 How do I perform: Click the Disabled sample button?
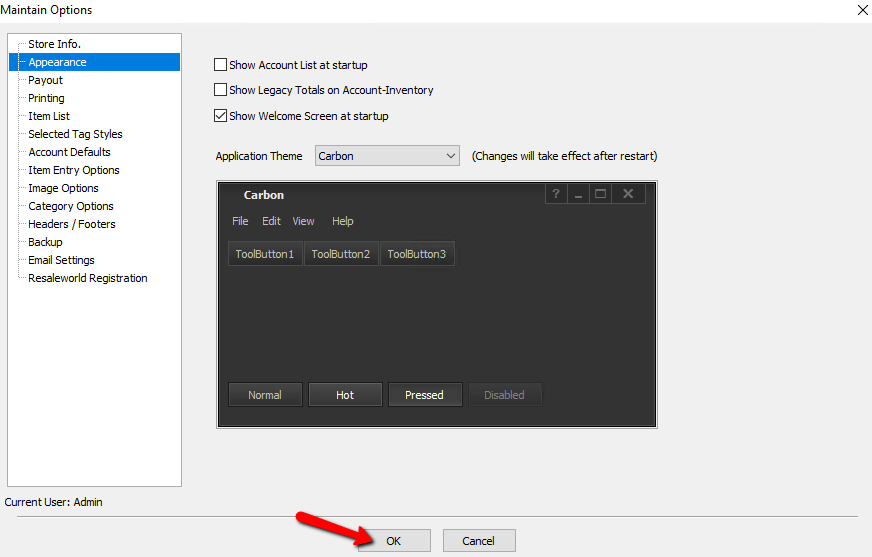click(504, 395)
